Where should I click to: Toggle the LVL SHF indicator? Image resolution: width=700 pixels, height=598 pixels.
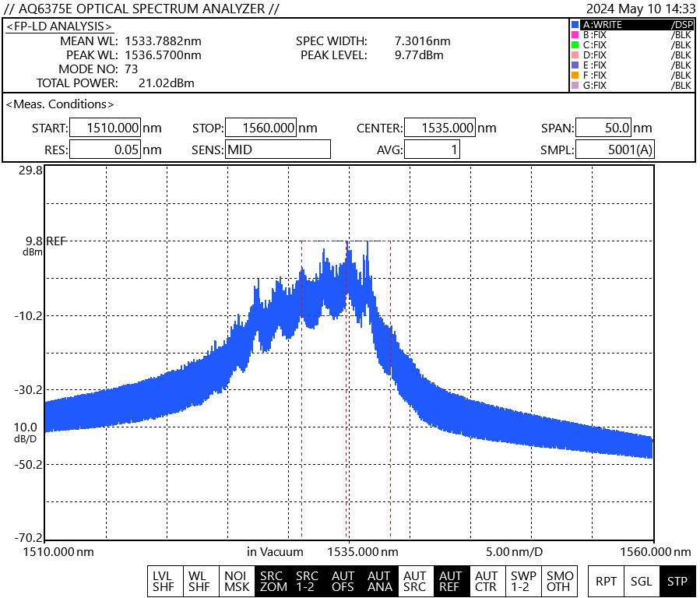165,582
